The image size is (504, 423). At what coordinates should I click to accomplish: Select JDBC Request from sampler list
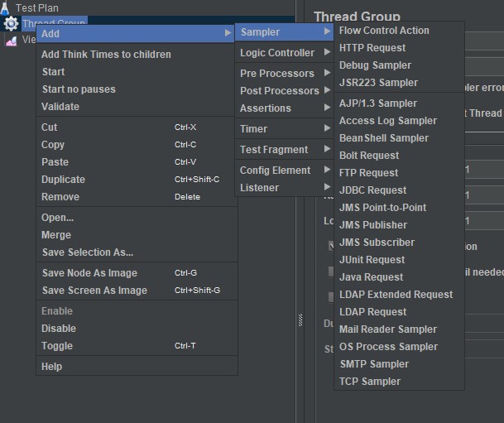(x=372, y=190)
